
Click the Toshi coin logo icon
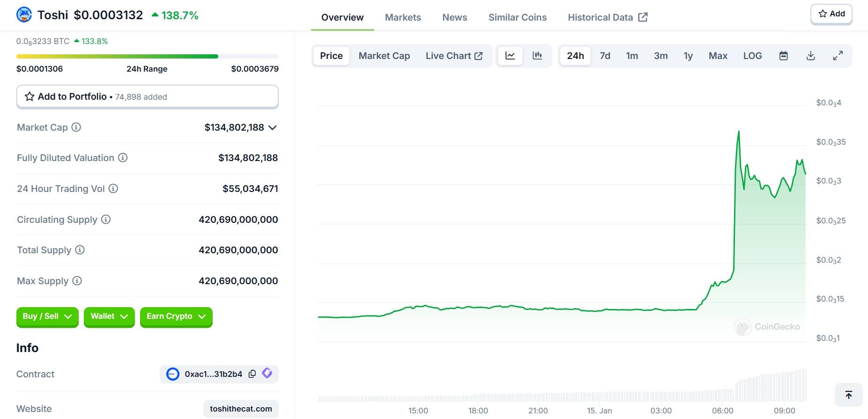point(24,15)
